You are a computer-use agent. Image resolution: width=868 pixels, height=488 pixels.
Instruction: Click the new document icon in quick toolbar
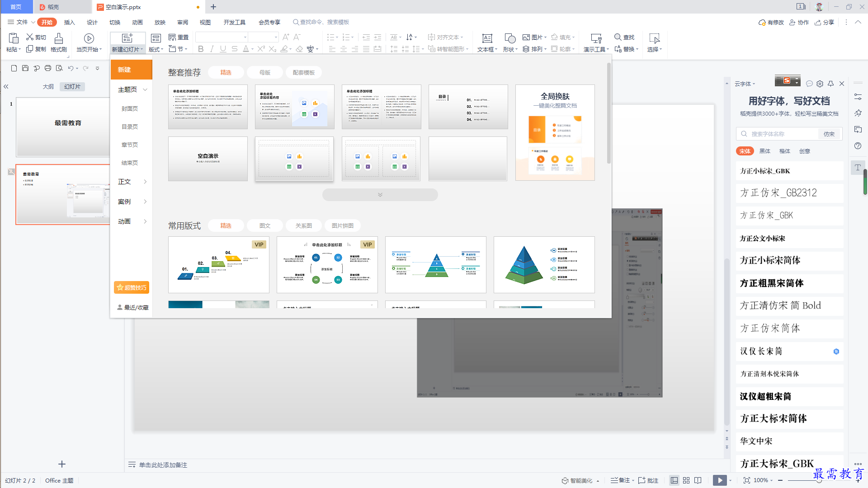14,68
